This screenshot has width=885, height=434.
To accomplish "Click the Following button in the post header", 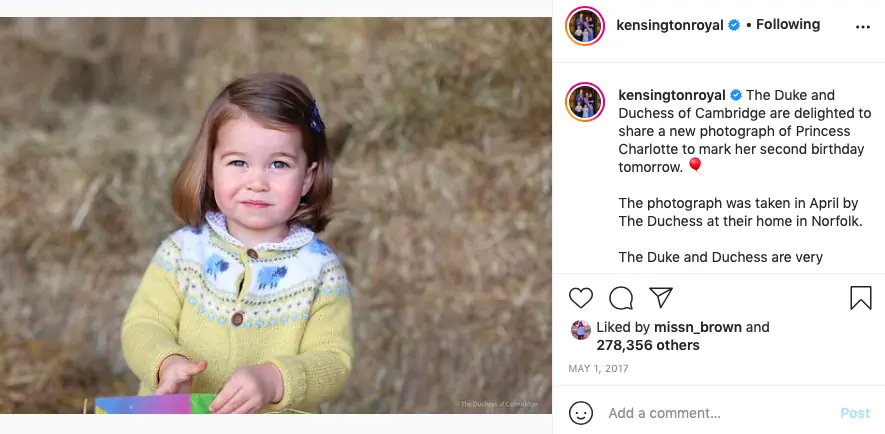I will tap(788, 24).
